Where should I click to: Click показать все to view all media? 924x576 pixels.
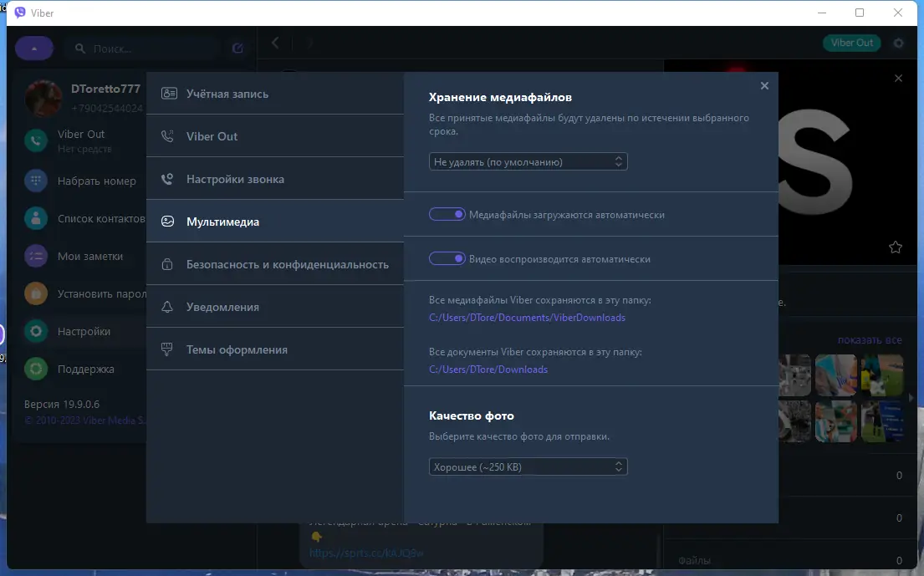pyautogui.click(x=870, y=339)
